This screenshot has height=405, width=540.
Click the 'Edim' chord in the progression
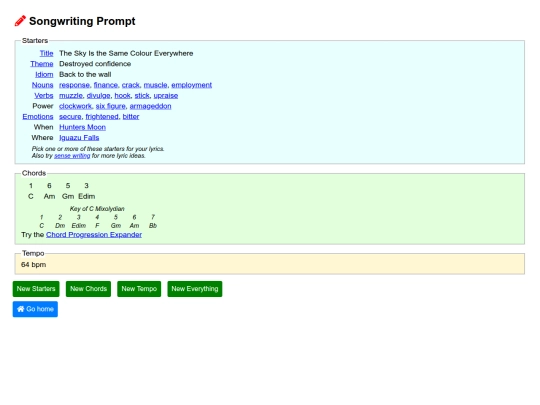click(x=86, y=196)
